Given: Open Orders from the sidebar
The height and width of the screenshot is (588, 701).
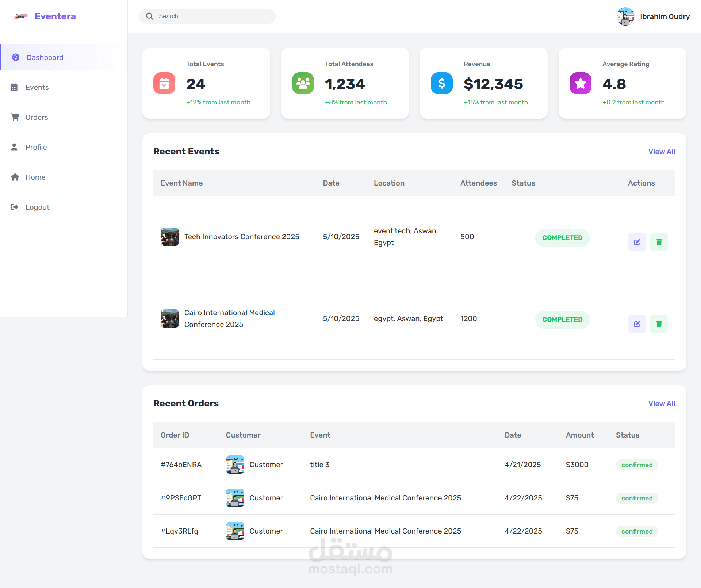Looking at the screenshot, I should [x=37, y=117].
